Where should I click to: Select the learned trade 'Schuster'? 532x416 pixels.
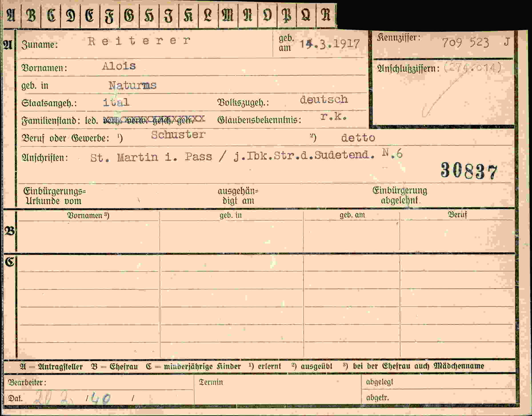pyautogui.click(x=178, y=134)
